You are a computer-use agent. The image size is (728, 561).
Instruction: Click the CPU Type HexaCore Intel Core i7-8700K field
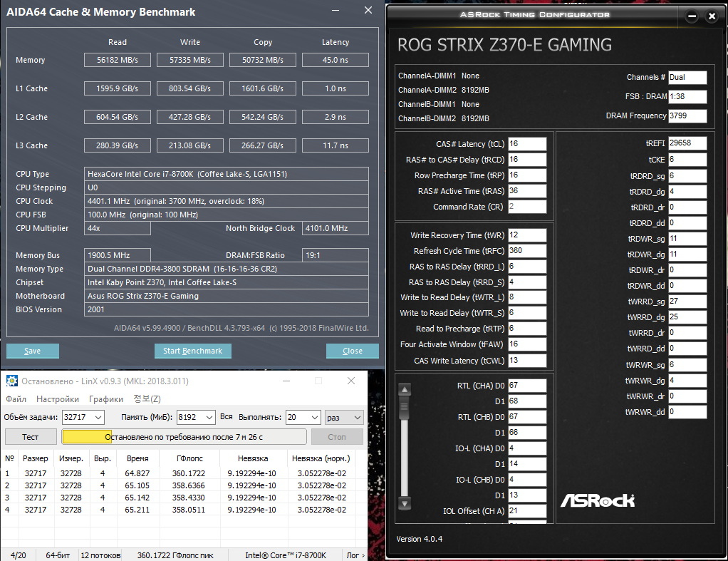(227, 174)
